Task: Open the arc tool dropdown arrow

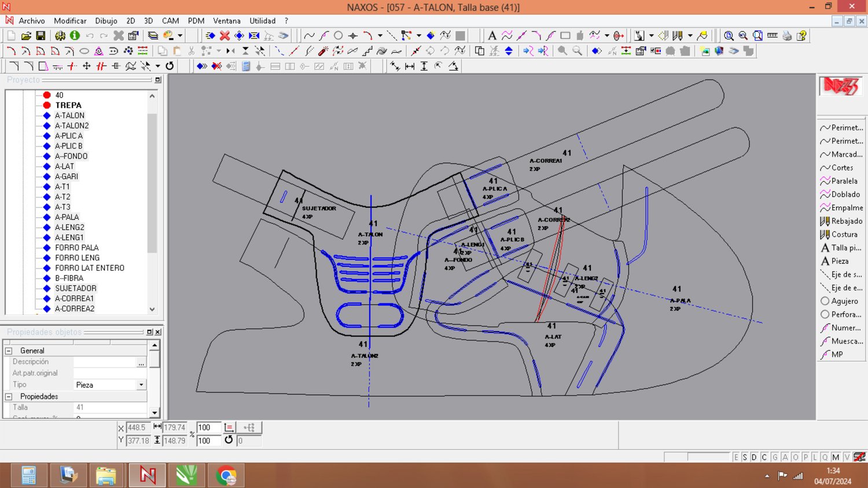Action: (380, 35)
